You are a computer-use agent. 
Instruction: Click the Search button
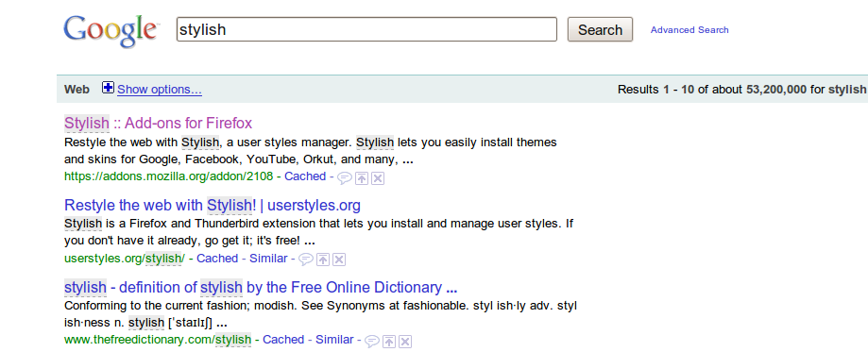(x=600, y=29)
